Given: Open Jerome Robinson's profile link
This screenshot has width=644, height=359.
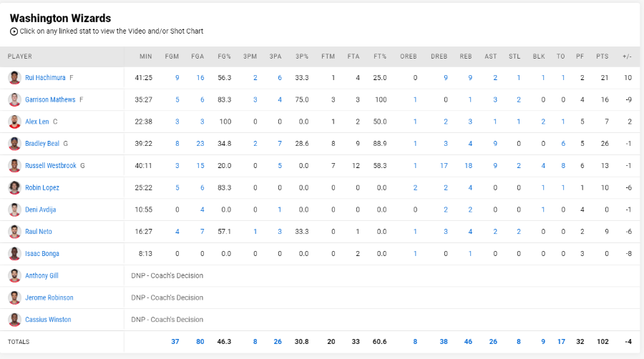Looking at the screenshot, I should [x=49, y=297].
